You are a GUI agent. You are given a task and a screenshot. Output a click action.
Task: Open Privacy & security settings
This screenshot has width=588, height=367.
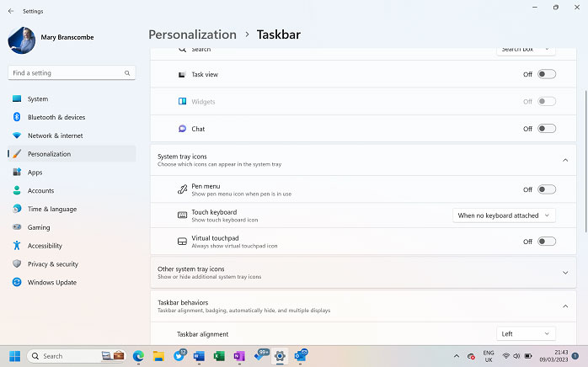pos(52,264)
